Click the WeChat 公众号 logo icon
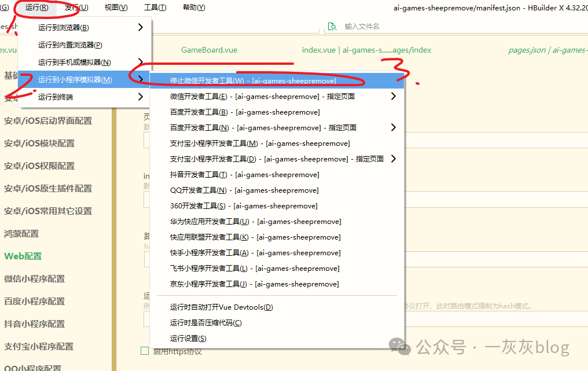Screen dimensions: 588x371 point(399,347)
